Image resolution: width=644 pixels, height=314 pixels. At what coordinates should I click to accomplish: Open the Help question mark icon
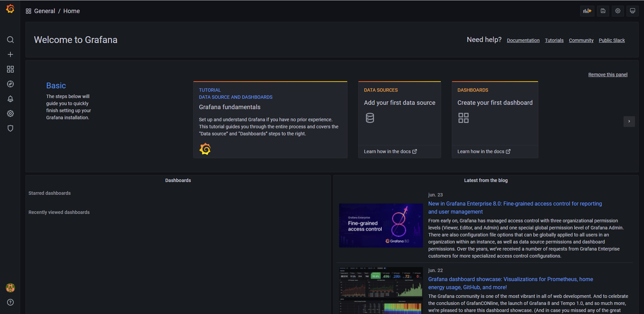click(x=10, y=302)
